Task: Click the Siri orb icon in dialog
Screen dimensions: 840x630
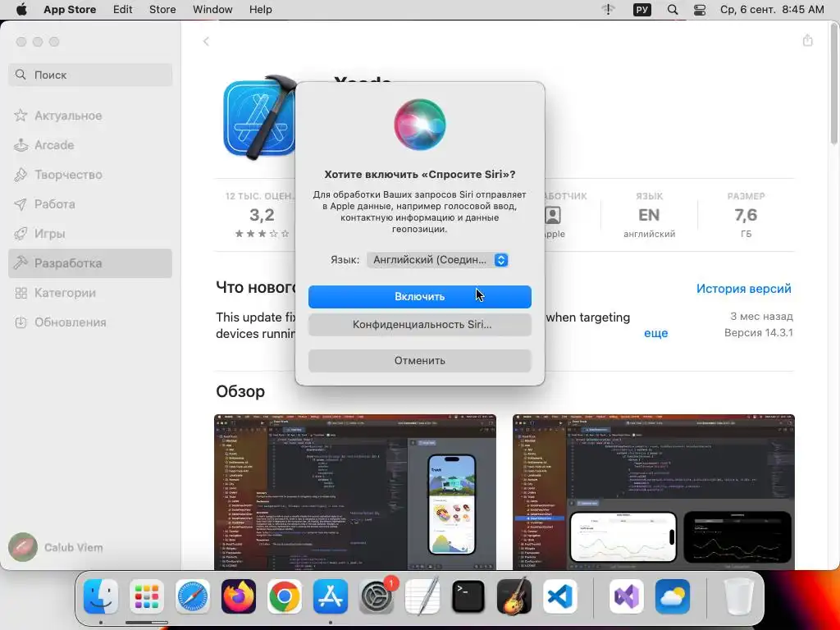Action: coord(419,125)
